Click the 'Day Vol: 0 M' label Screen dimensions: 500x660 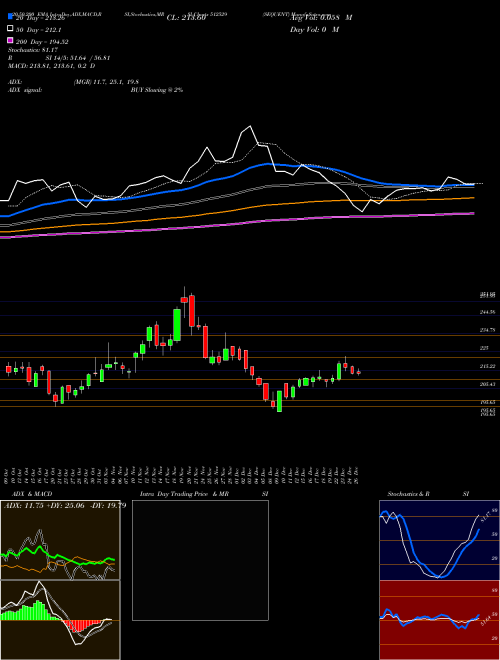point(314,29)
